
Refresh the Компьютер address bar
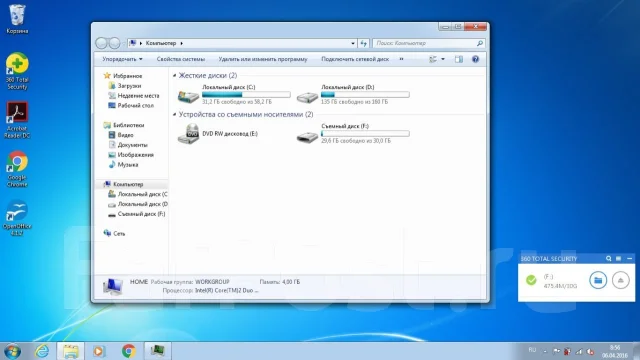[364, 43]
